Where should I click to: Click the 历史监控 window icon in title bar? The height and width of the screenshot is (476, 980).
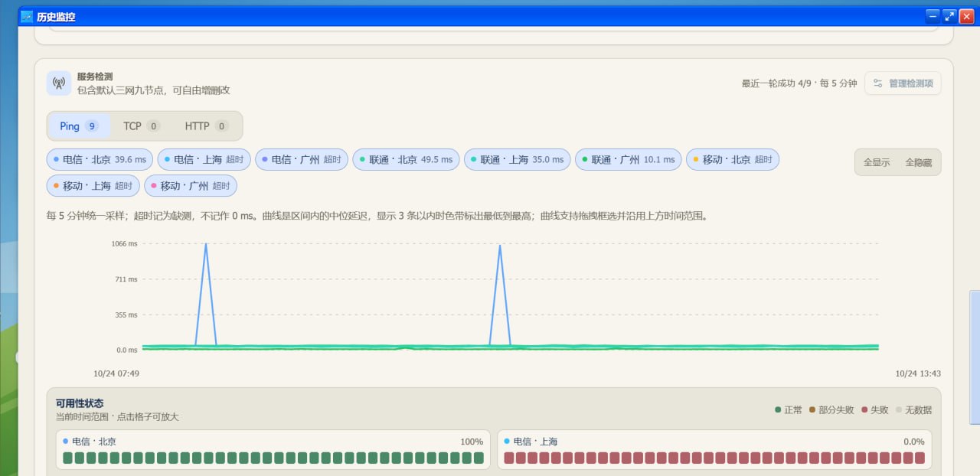point(27,16)
